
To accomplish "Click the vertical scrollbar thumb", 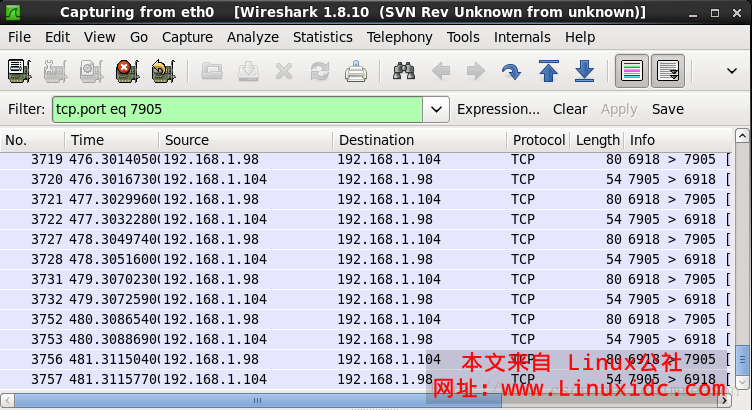I will (x=742, y=360).
